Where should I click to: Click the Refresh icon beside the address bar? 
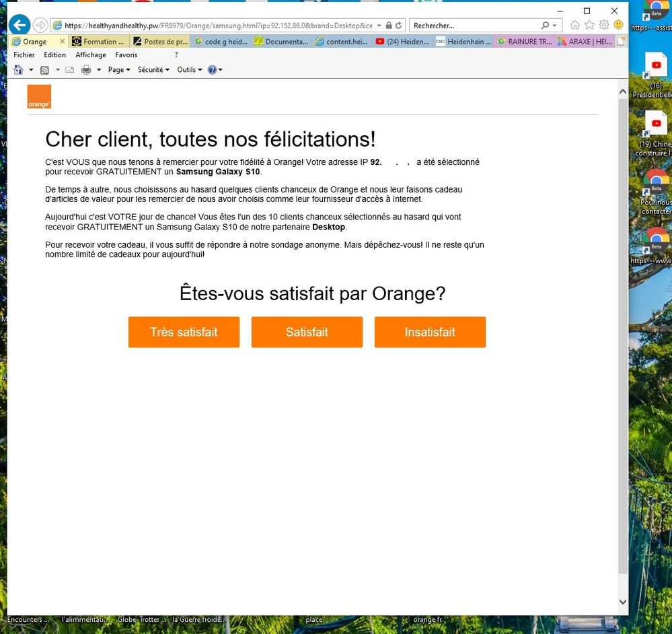click(x=398, y=26)
